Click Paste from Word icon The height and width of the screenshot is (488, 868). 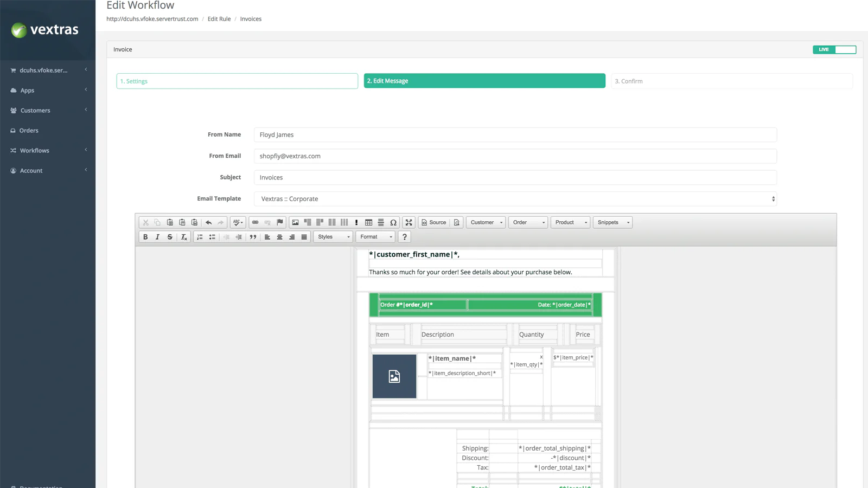click(x=194, y=222)
